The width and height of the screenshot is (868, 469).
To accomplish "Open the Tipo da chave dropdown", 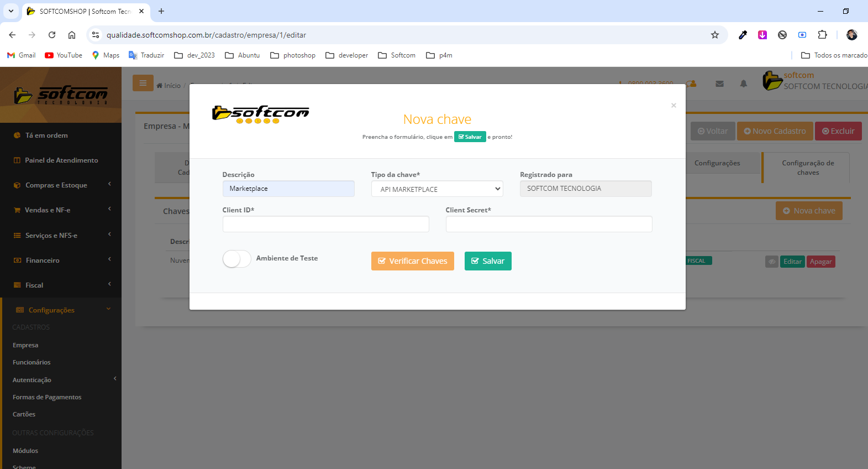I will pyautogui.click(x=436, y=189).
